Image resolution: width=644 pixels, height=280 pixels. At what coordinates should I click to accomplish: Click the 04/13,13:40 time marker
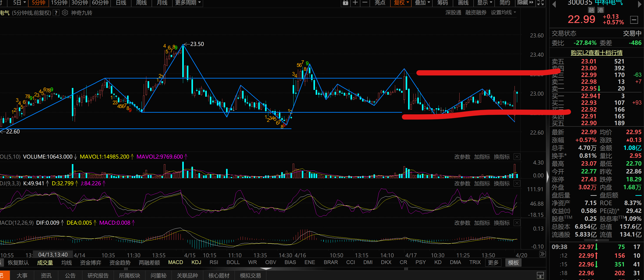point(53,254)
